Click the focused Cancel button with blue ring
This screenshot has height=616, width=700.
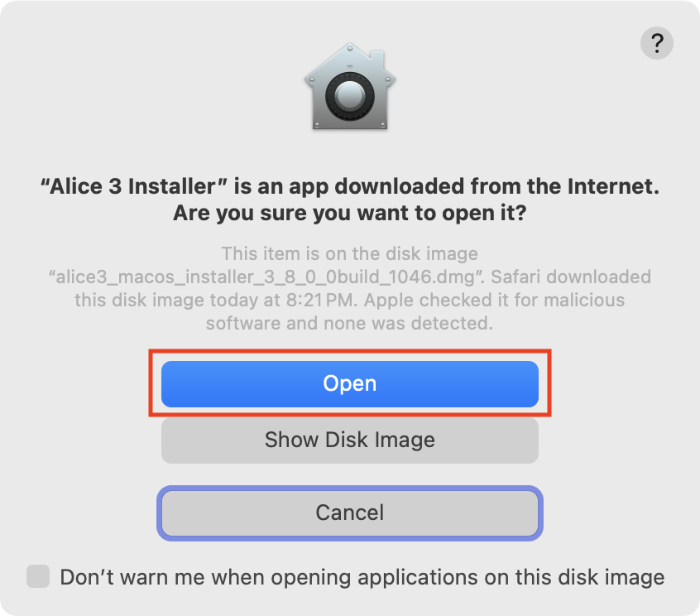(350, 513)
